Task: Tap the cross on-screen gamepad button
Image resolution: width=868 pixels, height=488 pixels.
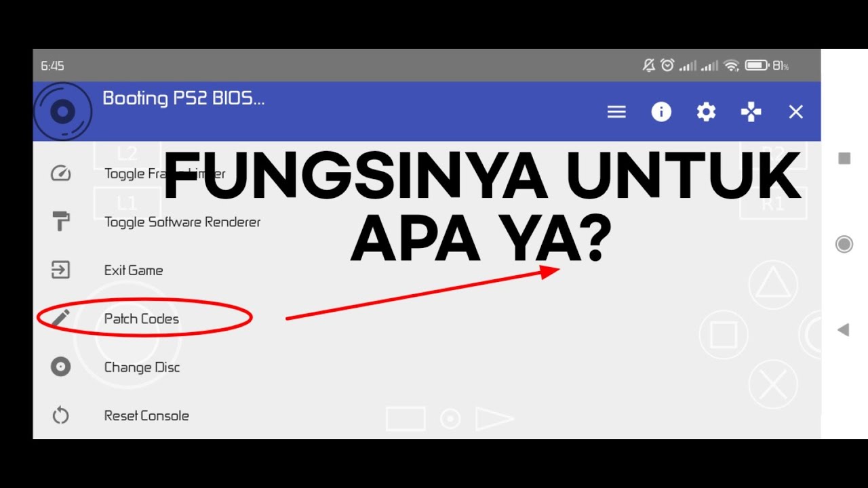Action: [773, 384]
